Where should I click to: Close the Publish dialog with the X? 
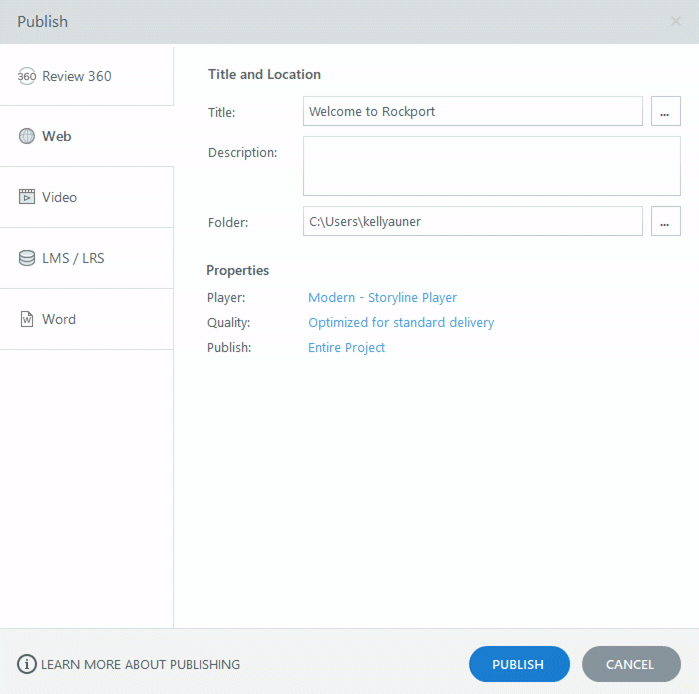pos(676,21)
